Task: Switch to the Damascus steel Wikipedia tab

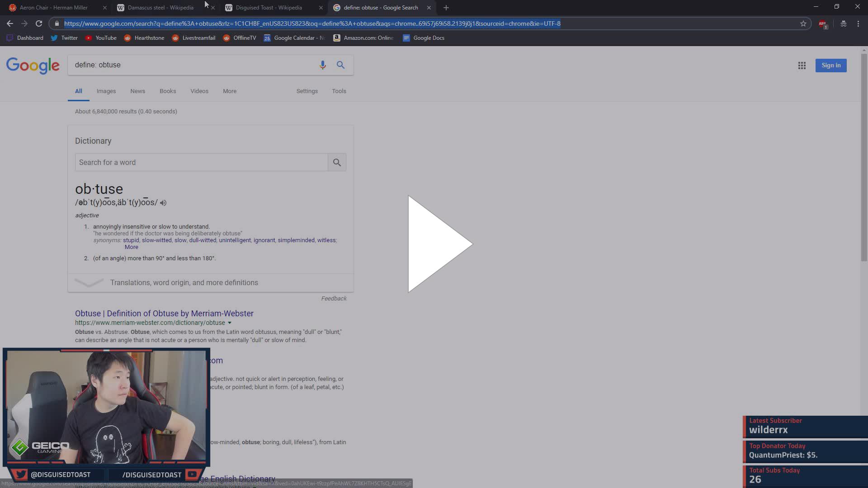Action: pyautogui.click(x=160, y=8)
